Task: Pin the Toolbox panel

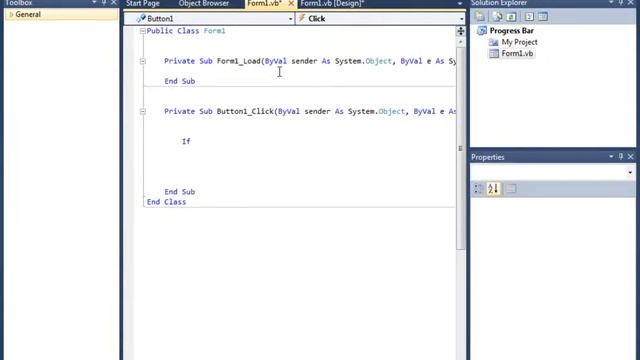Action: coord(104,2)
